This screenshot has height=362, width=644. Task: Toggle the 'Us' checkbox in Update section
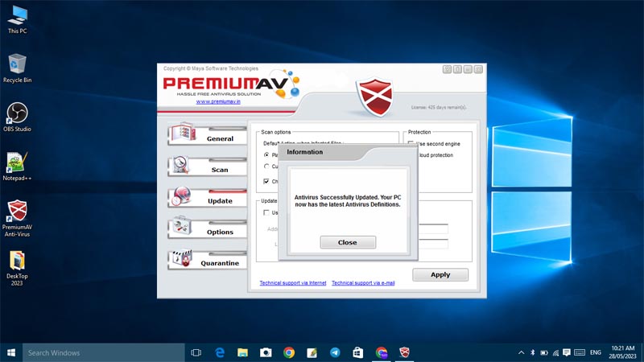pyautogui.click(x=266, y=212)
